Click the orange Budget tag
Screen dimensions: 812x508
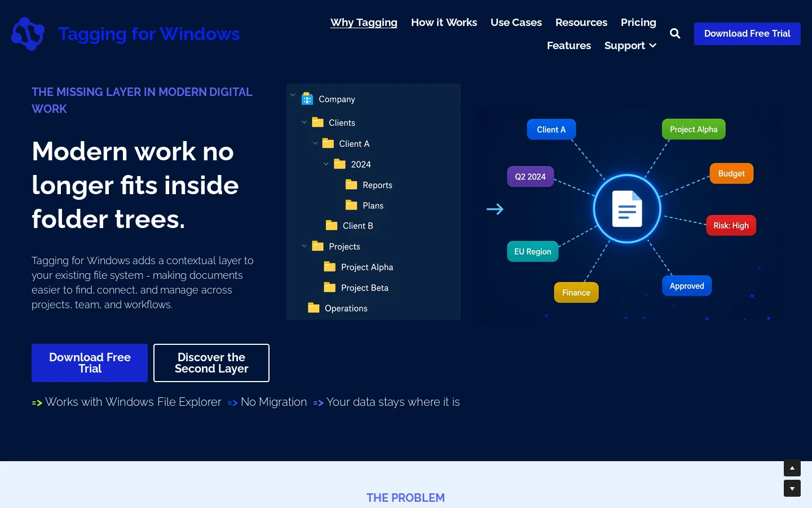[731, 173]
